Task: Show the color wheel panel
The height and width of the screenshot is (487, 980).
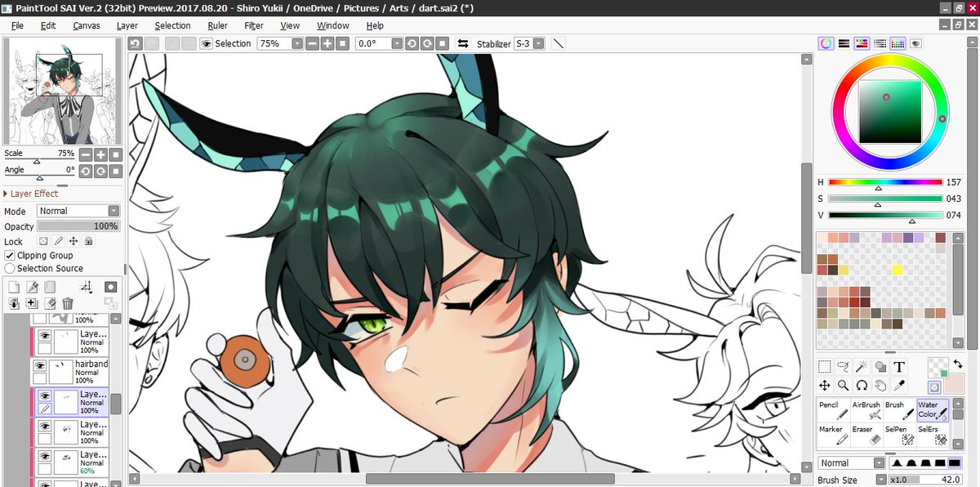Action: click(x=826, y=43)
